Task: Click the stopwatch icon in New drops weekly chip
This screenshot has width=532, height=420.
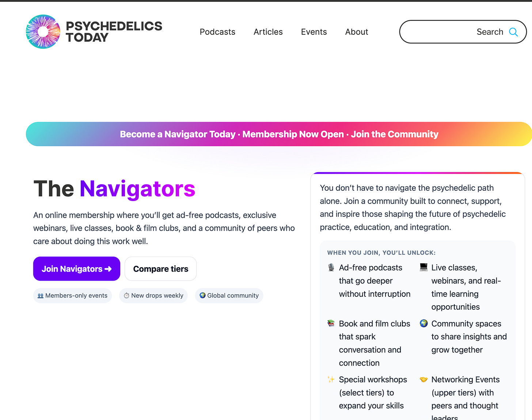Action: pos(126,295)
